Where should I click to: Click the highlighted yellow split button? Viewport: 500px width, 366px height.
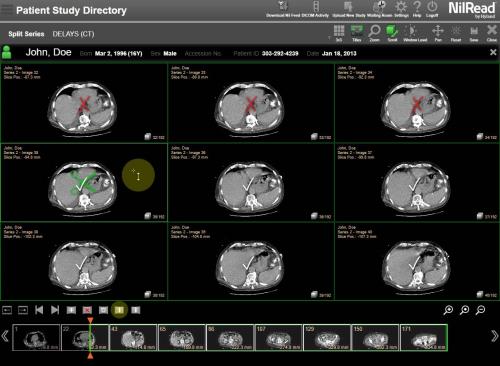pyautogui.click(x=119, y=310)
